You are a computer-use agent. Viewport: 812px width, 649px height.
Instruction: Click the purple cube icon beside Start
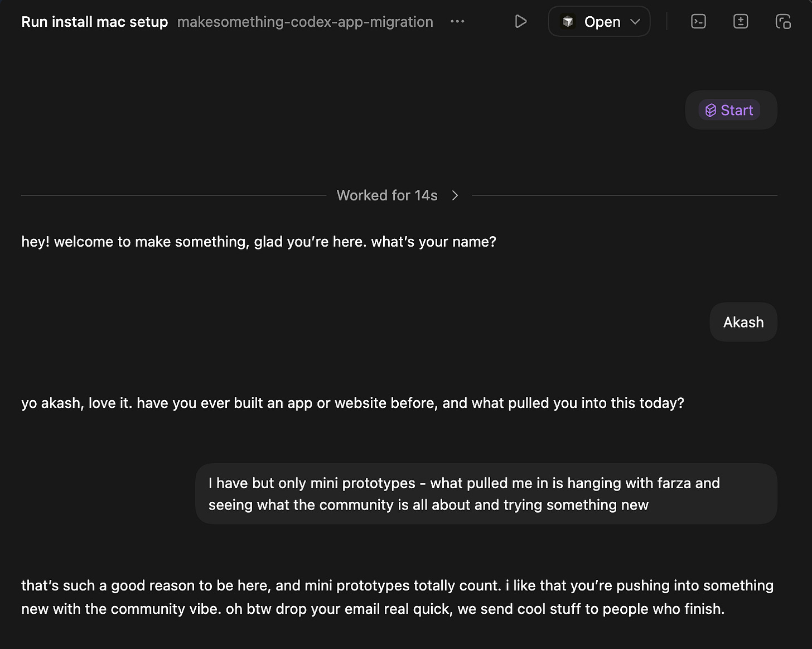pos(710,110)
